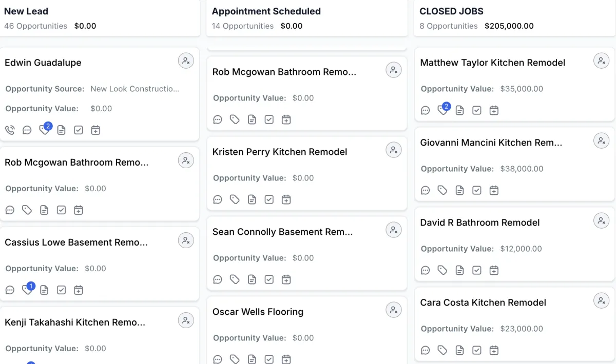The width and height of the screenshot is (616, 364).
Task: Click task checkbox icon on Giovanni Mancini card
Action: tap(477, 190)
